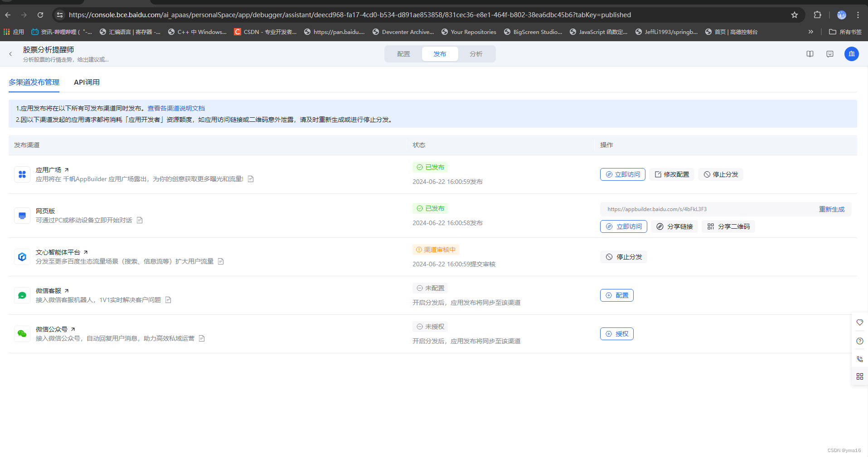Click the grid icon in side float bar
The width and height of the screenshot is (868, 457).
click(860, 376)
